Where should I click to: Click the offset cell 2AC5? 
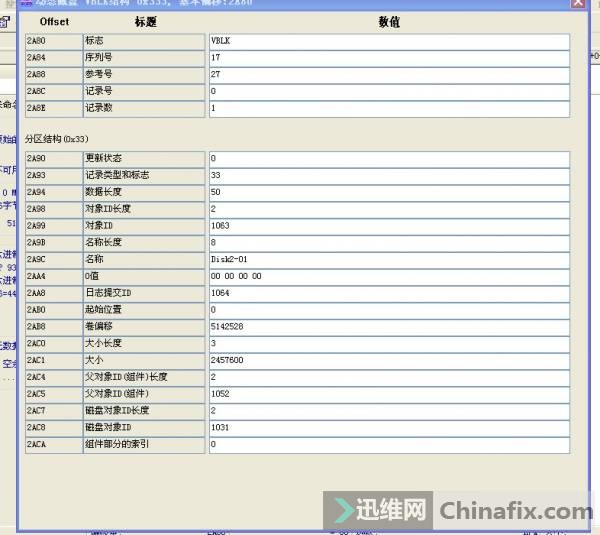[54, 395]
